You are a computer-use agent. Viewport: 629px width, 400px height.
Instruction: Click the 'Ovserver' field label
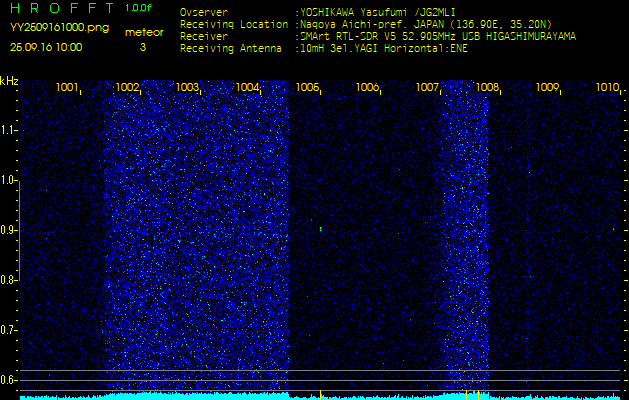(x=204, y=12)
